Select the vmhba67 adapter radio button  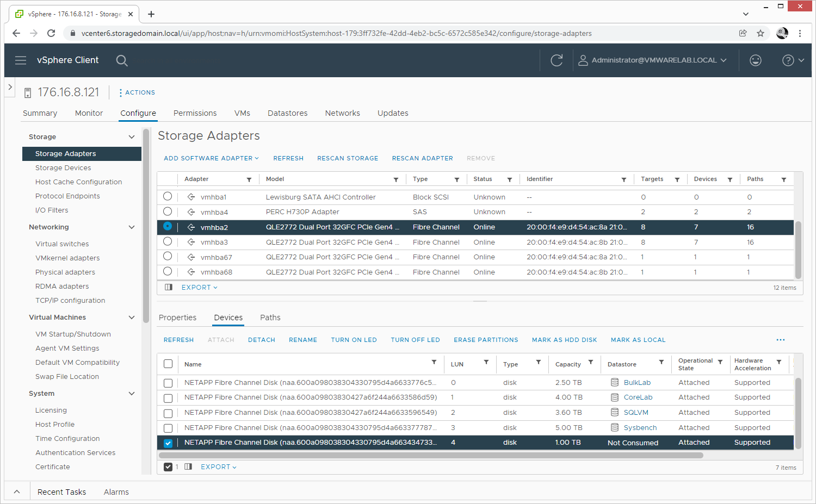coord(168,256)
